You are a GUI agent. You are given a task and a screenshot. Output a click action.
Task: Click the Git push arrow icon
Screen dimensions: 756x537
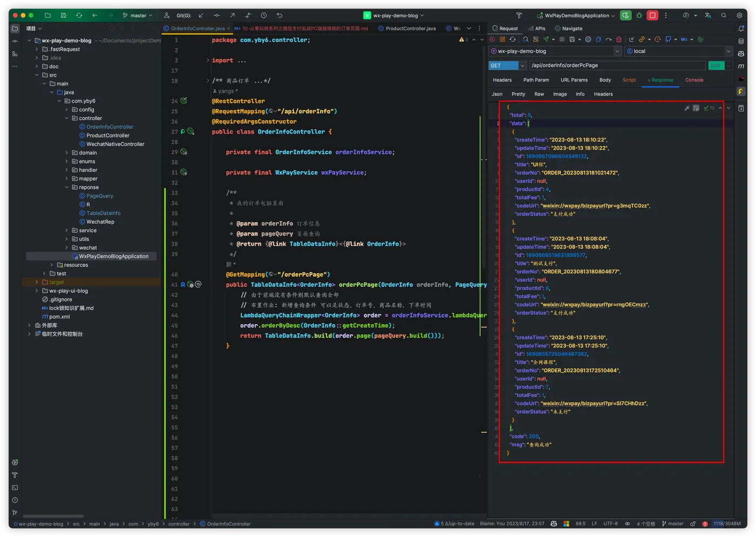[x=232, y=16]
